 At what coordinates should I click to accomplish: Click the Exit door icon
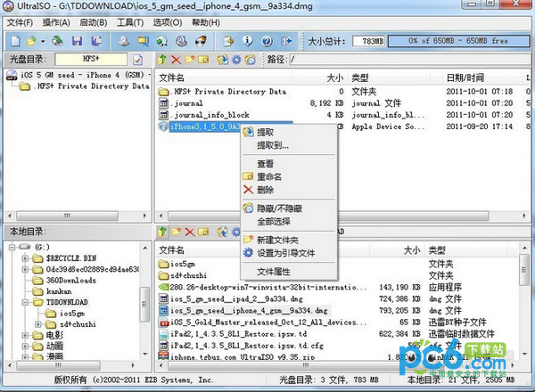pyautogui.click(x=286, y=41)
